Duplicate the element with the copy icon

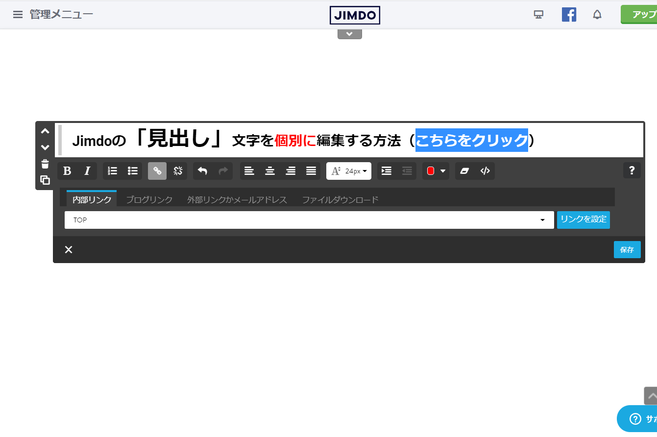pos(45,180)
